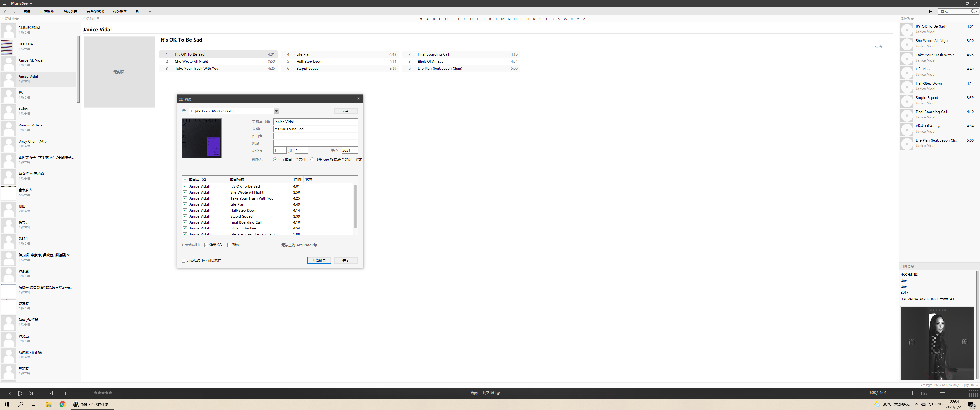Image resolution: width=980 pixels, height=410 pixels.
Task: Click the 开始翻录 button
Action: [319, 260]
